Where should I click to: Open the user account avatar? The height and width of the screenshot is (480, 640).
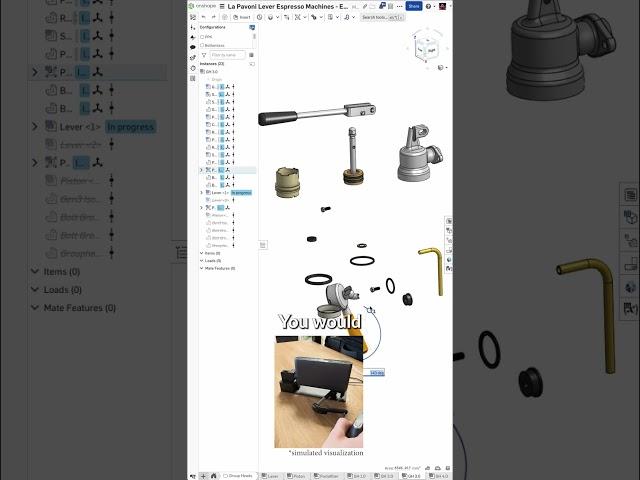click(x=442, y=7)
